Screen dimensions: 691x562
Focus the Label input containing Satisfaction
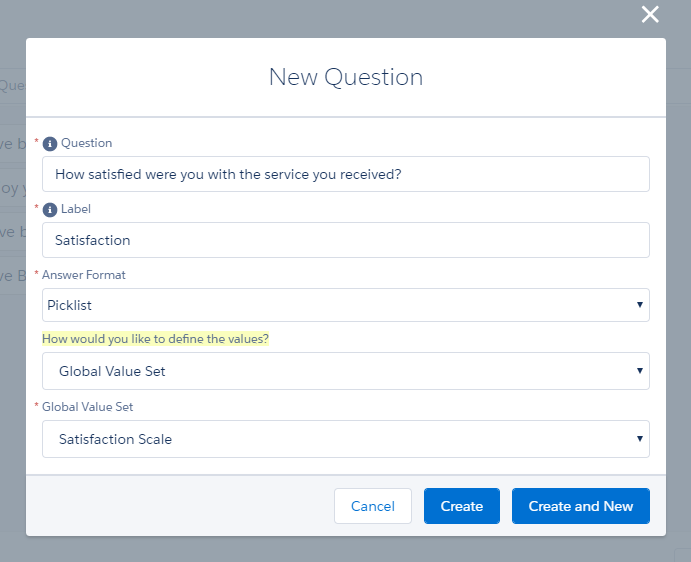tap(346, 240)
